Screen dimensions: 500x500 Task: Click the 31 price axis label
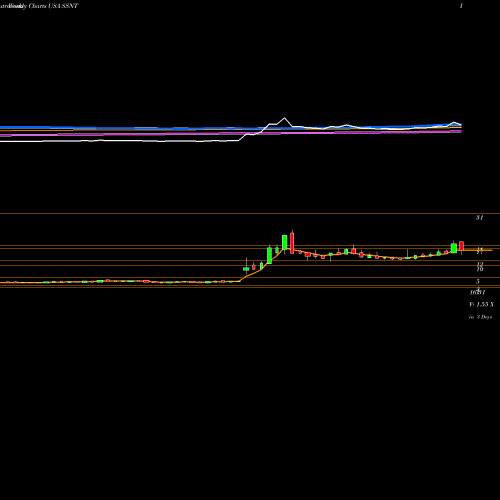tap(479, 218)
